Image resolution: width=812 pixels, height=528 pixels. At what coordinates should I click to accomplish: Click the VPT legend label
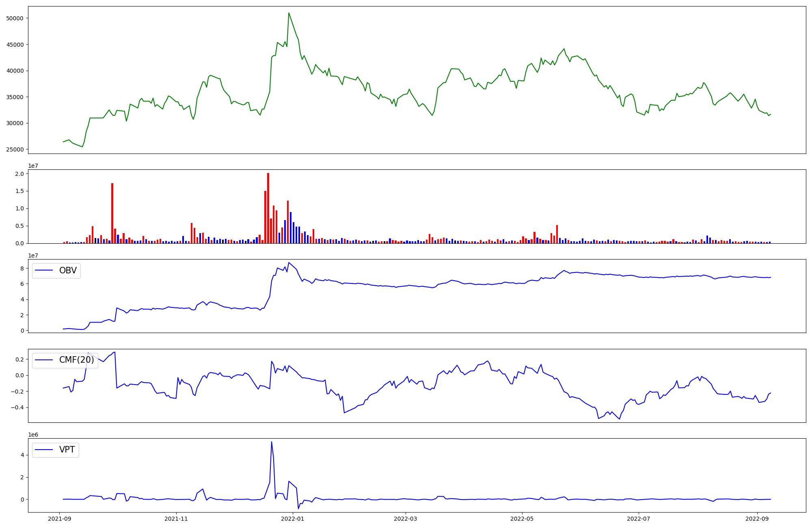[67, 450]
